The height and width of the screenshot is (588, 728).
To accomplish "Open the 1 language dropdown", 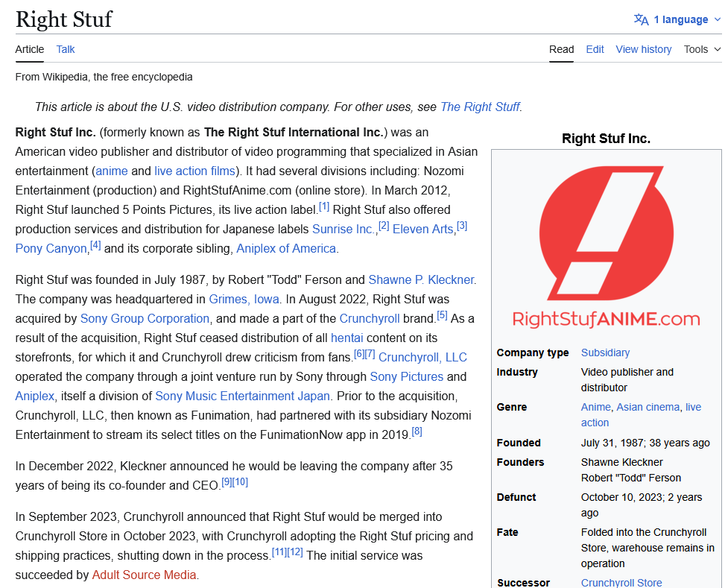I will coord(680,19).
